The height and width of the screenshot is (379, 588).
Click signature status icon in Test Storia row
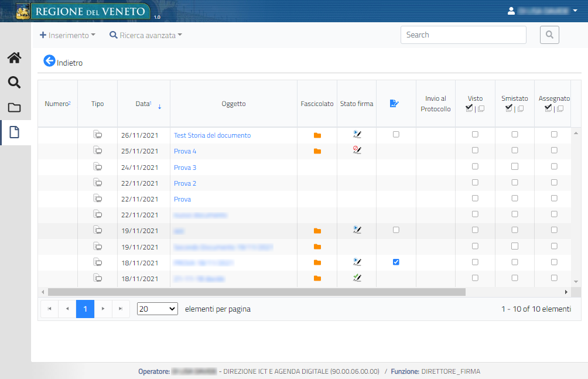(357, 134)
